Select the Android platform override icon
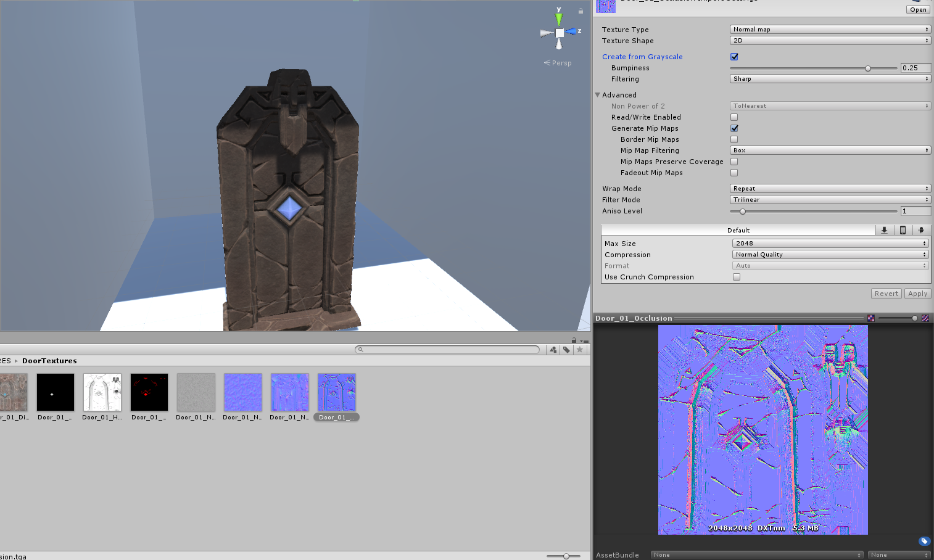The width and height of the screenshot is (934, 560). point(921,230)
